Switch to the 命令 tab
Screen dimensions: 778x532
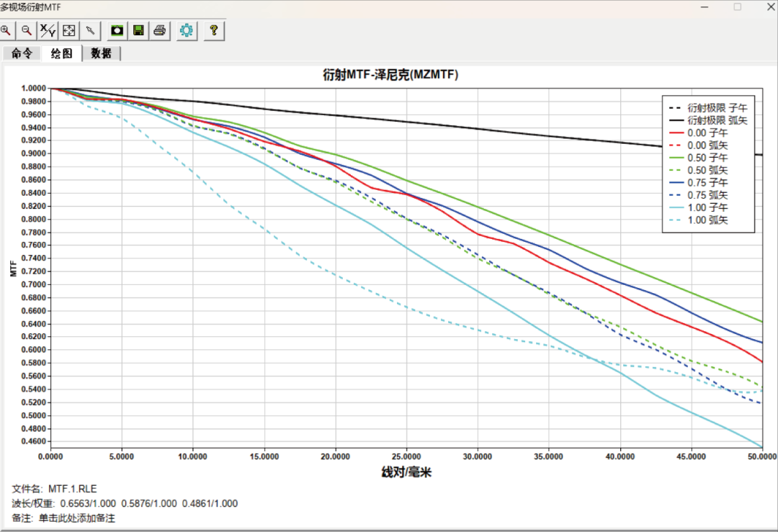click(x=22, y=53)
